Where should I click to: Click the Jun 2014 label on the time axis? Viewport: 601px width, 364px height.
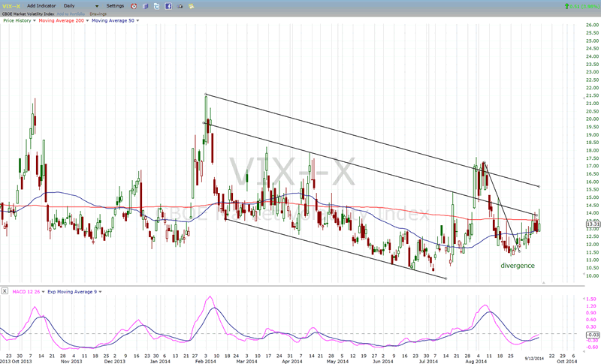pos(382,361)
